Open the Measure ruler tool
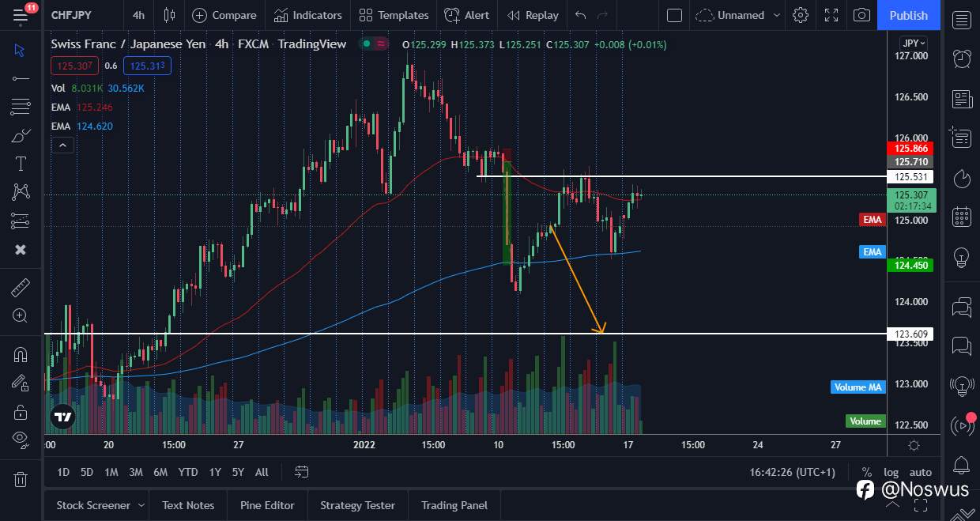The width and height of the screenshot is (980, 521). 21,288
